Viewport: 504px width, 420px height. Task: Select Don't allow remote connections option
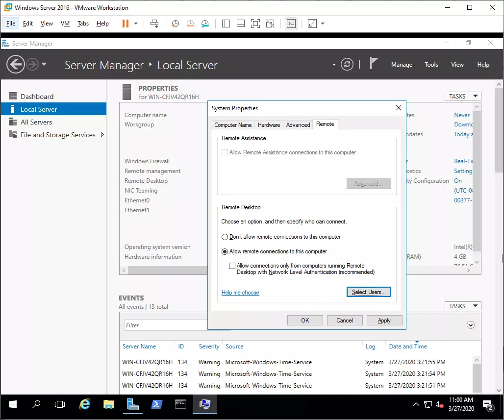point(225,237)
